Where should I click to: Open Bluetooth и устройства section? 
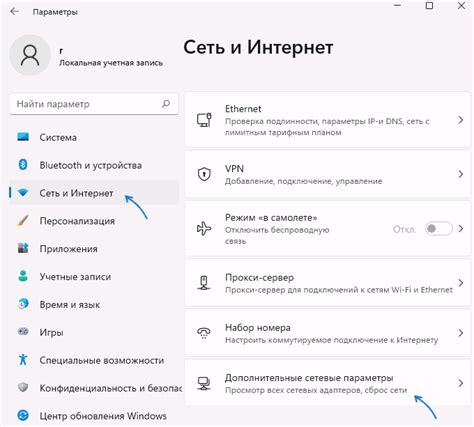coord(94,165)
